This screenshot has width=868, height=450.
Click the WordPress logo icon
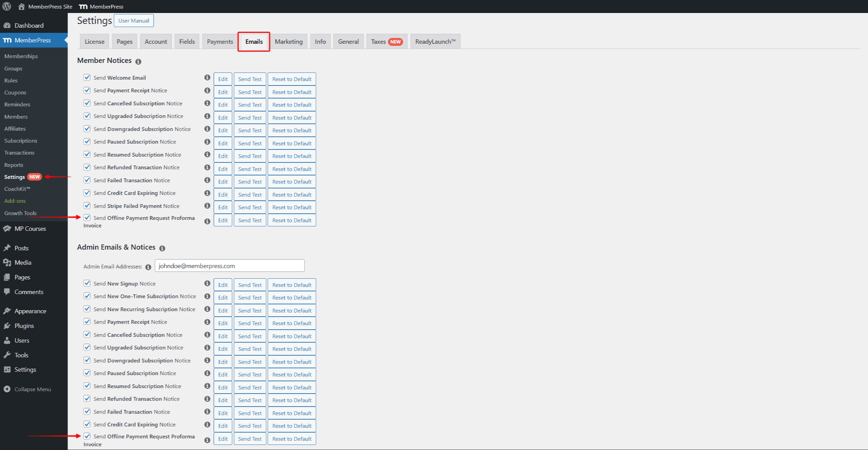pos(6,6)
